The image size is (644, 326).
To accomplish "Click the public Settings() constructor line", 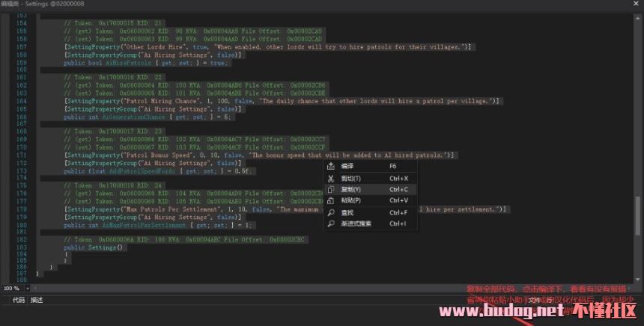I will pyautogui.click(x=91, y=246).
